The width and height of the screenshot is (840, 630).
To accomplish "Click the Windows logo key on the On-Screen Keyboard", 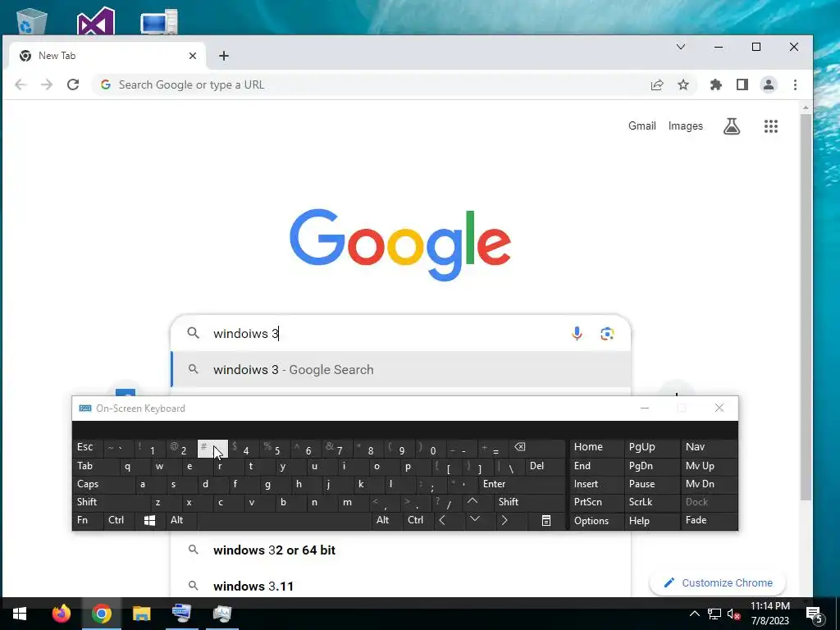I will coord(149,520).
